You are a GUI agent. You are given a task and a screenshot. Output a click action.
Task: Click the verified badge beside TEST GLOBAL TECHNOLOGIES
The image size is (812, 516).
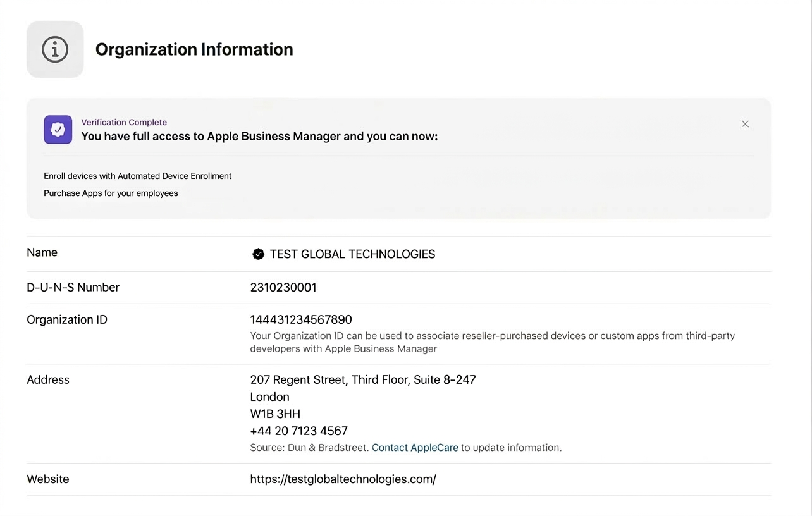point(258,254)
